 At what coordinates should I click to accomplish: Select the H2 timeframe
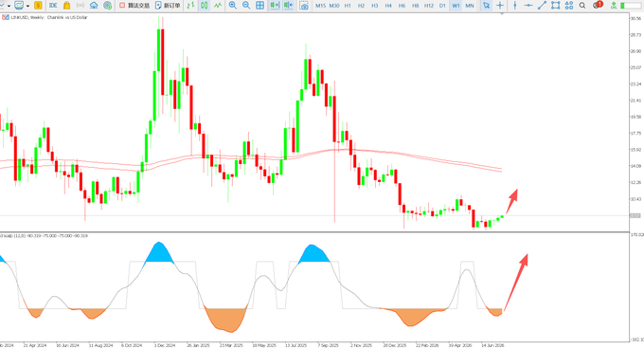(x=362, y=6)
